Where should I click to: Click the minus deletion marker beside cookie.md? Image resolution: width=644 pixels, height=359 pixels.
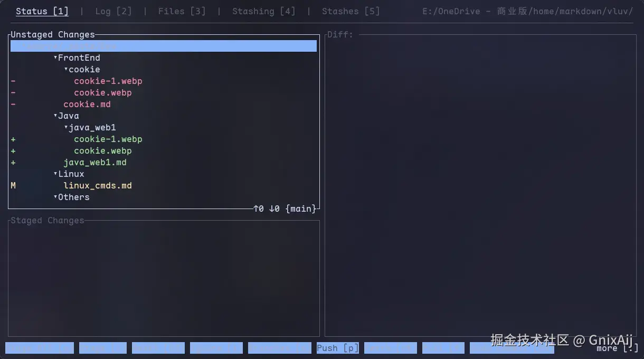coord(12,104)
